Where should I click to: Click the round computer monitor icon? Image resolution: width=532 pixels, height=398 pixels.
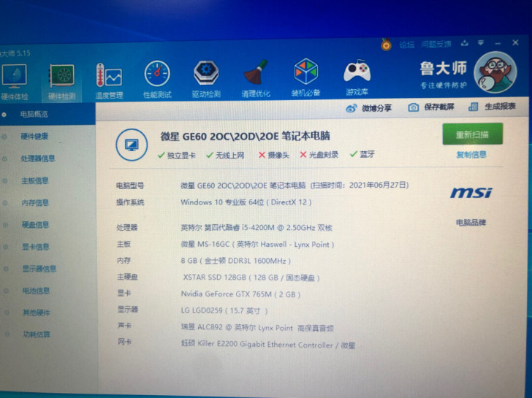coord(132,145)
